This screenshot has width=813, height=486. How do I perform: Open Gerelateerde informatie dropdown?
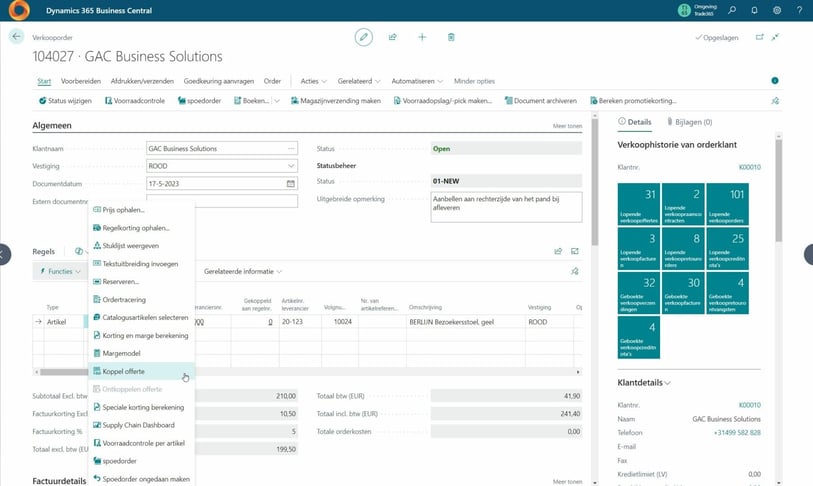(x=243, y=271)
